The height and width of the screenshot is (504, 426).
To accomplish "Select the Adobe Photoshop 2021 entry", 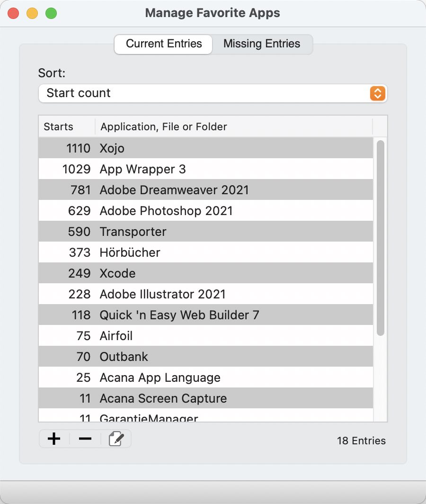I will (205, 211).
